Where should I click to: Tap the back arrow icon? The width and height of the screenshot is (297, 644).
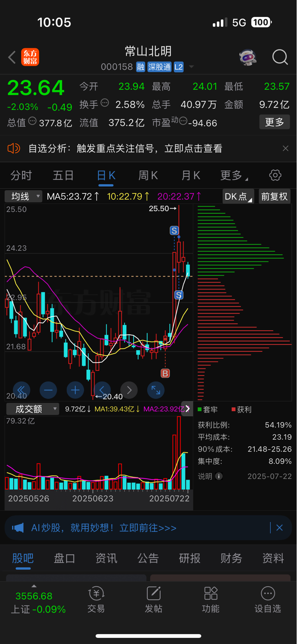[x=12, y=58]
